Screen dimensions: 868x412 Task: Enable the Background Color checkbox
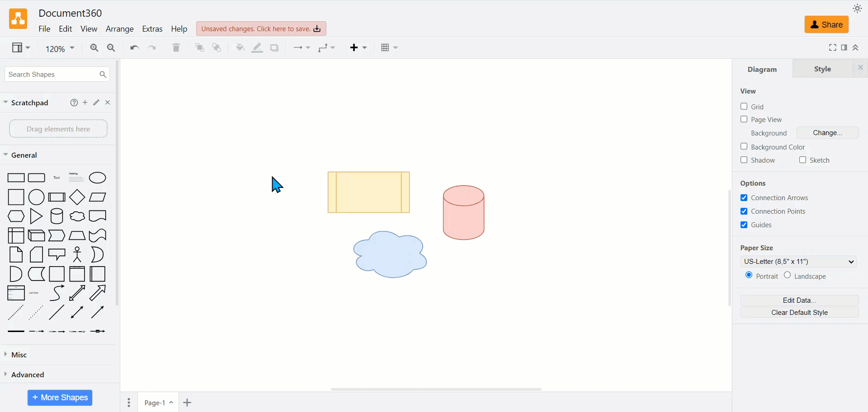point(744,147)
